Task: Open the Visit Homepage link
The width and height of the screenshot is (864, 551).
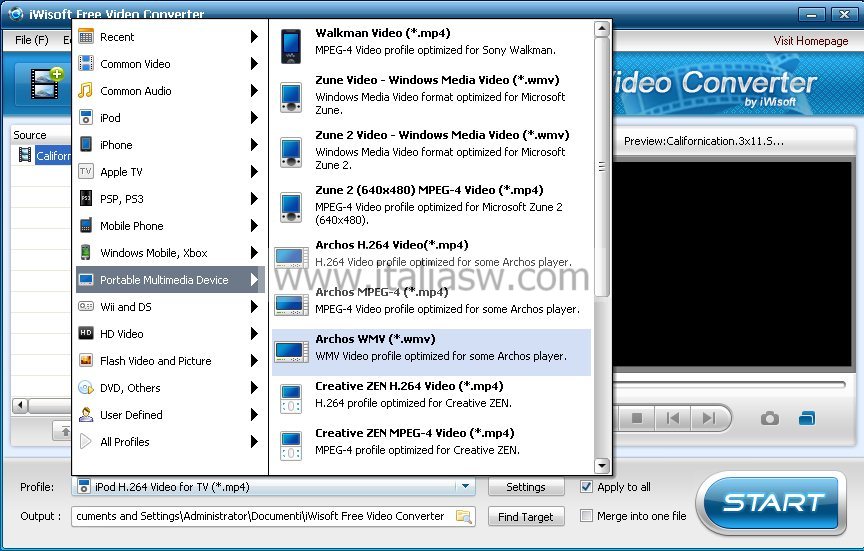Action: [811, 41]
